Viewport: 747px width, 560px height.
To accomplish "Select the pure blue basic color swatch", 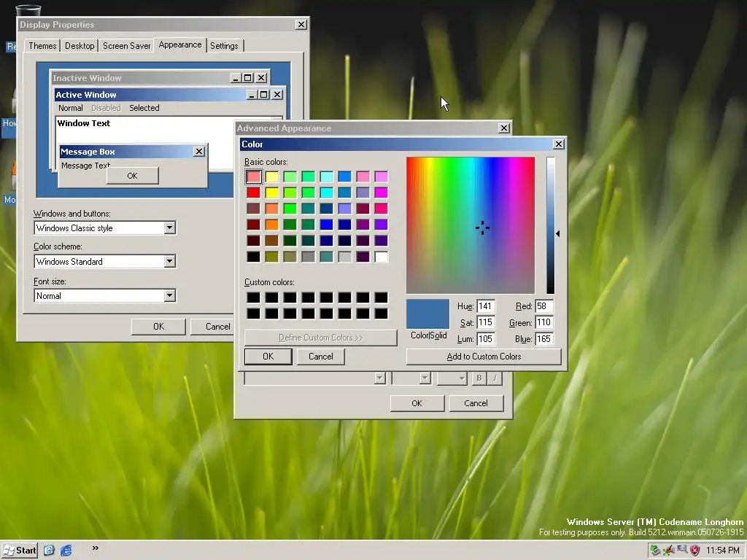I will click(x=326, y=225).
